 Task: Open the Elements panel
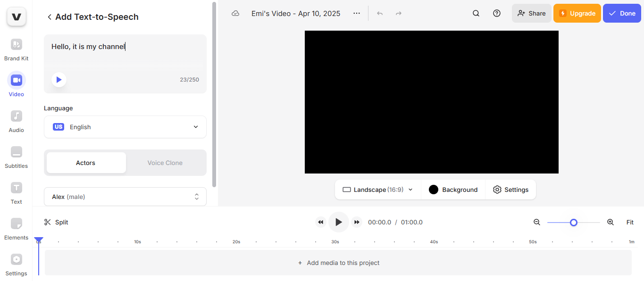point(16,228)
